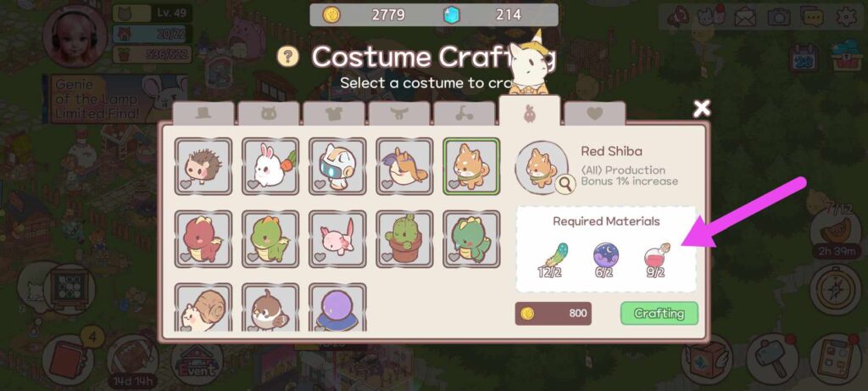Choose the robot pet costume

click(x=337, y=166)
